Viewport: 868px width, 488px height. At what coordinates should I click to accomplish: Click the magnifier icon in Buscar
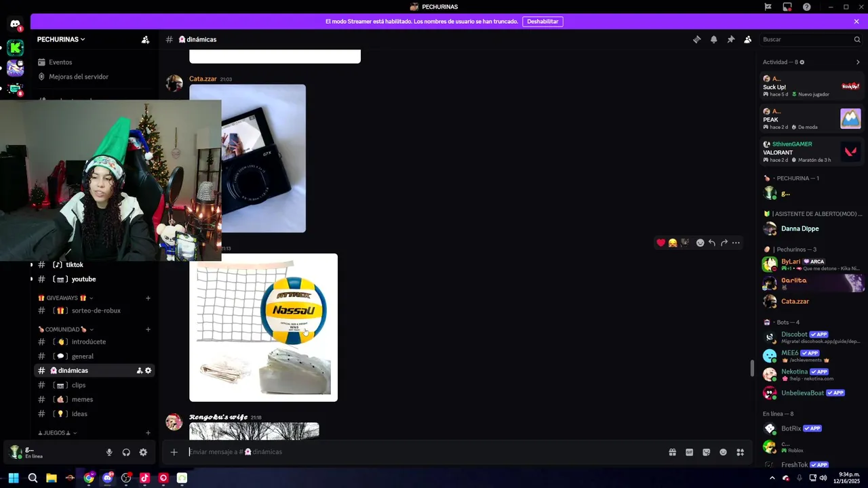857,39
